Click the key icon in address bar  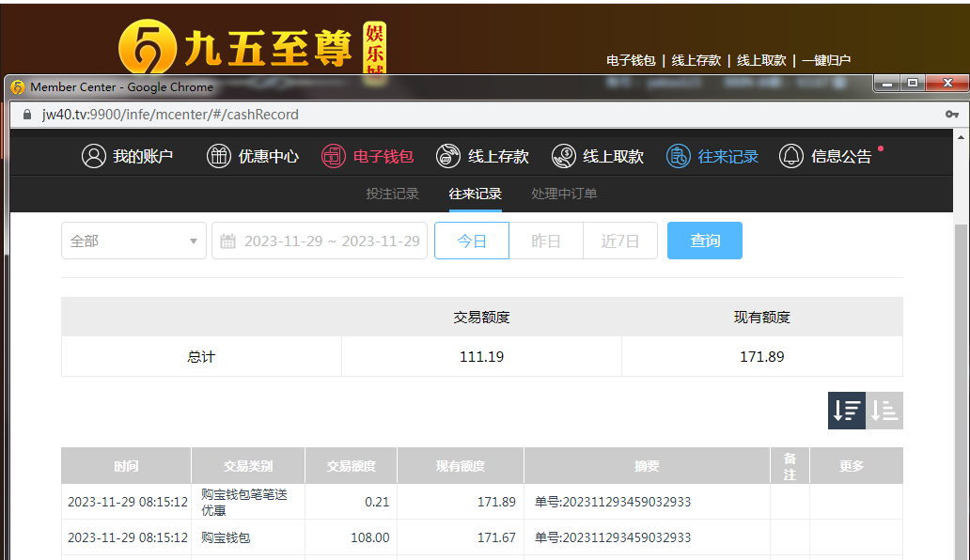[x=952, y=115]
